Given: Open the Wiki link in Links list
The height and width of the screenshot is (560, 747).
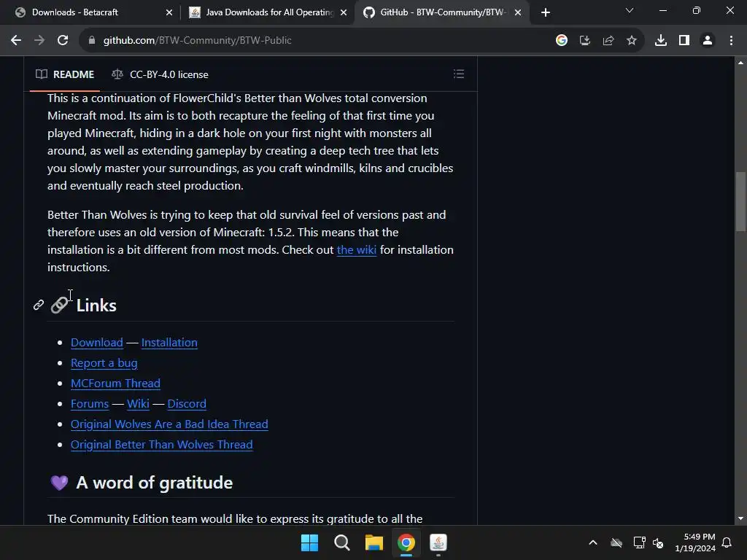Looking at the screenshot, I should click(x=138, y=404).
